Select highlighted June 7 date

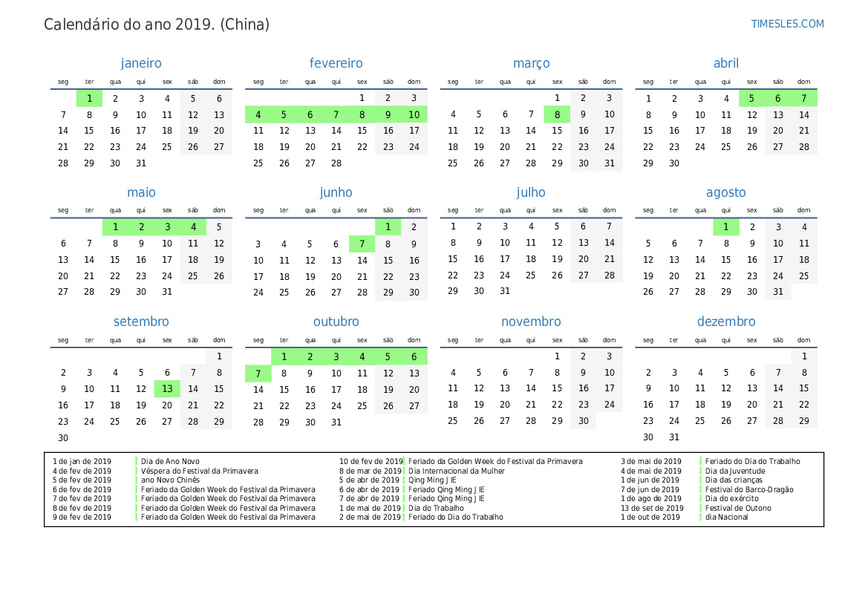(362, 244)
